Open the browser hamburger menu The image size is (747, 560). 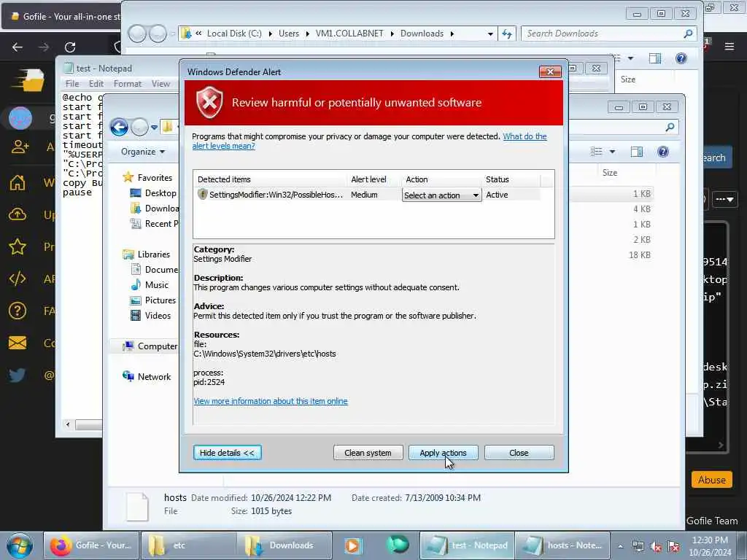pyautogui.click(x=729, y=47)
